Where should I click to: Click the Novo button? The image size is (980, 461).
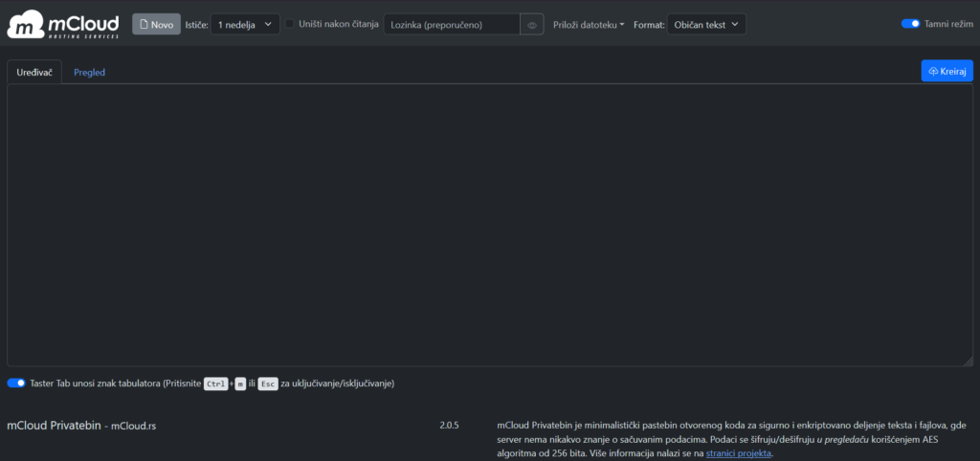[156, 24]
